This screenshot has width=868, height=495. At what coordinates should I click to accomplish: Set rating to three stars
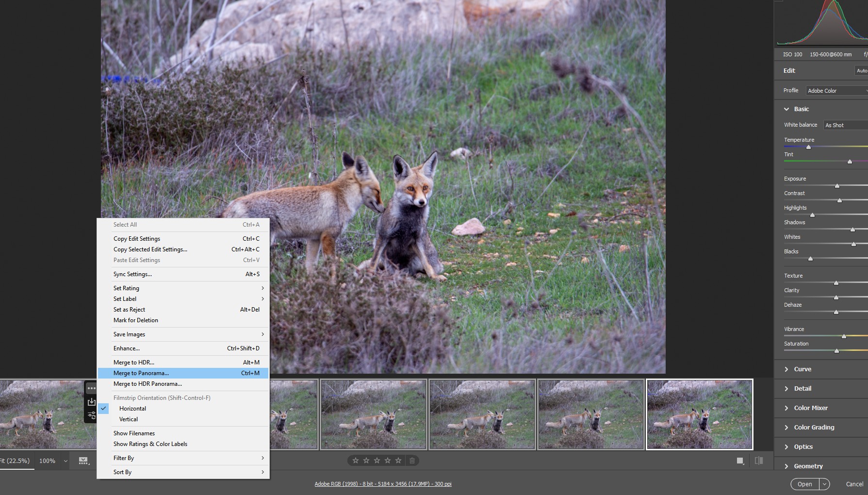click(377, 461)
